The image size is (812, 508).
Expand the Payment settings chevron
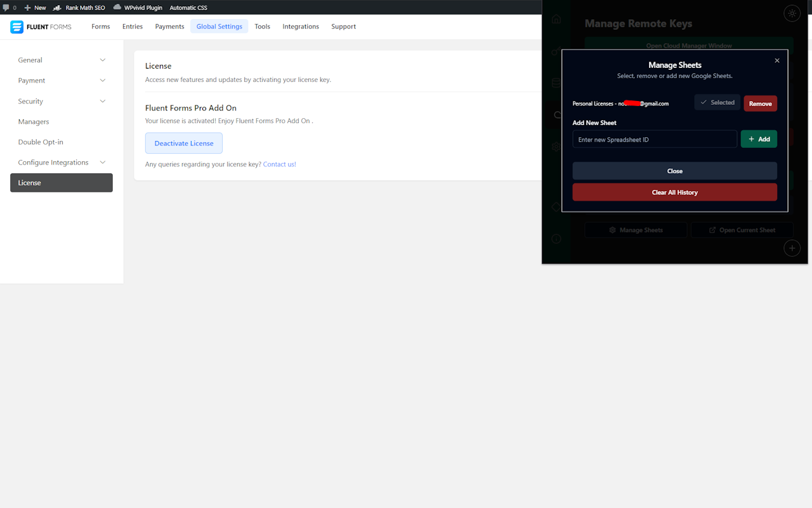point(103,81)
